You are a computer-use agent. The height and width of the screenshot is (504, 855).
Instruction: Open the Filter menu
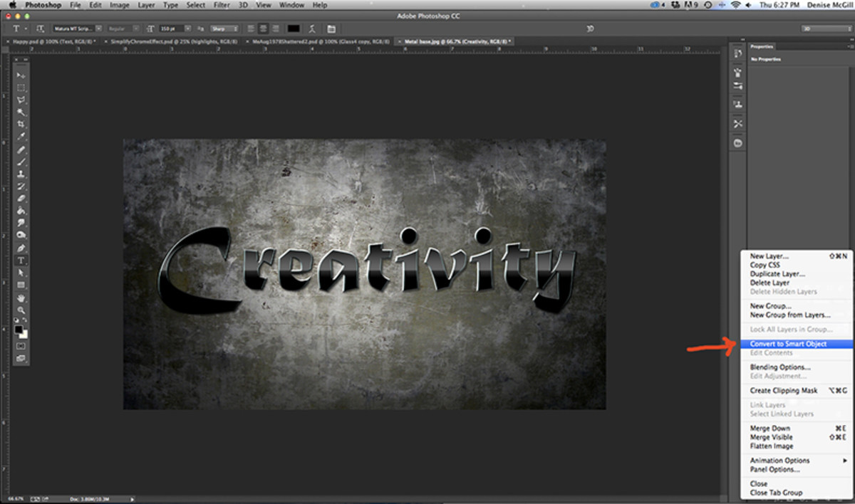click(222, 5)
